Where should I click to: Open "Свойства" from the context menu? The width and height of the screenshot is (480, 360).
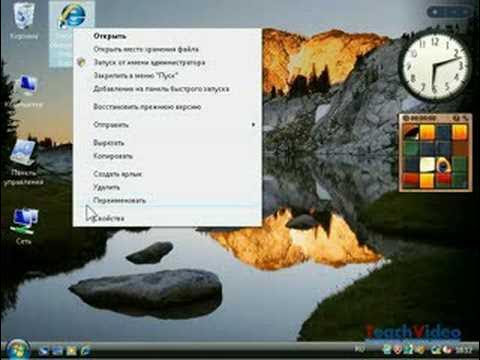click(x=167, y=218)
